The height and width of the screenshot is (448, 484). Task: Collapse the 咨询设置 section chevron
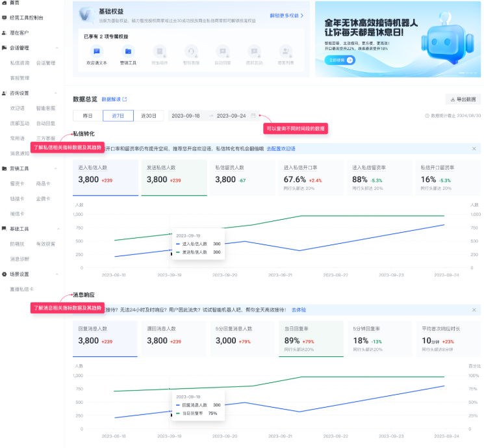coord(56,93)
